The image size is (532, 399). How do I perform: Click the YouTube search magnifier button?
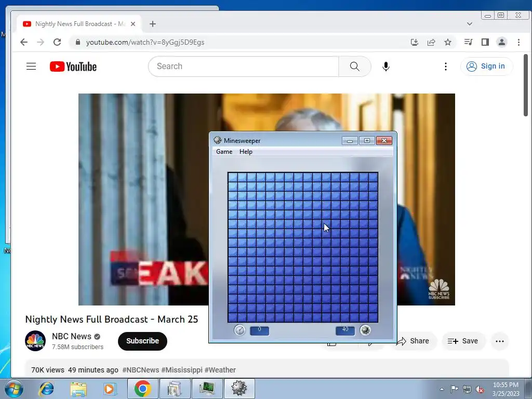(x=354, y=66)
